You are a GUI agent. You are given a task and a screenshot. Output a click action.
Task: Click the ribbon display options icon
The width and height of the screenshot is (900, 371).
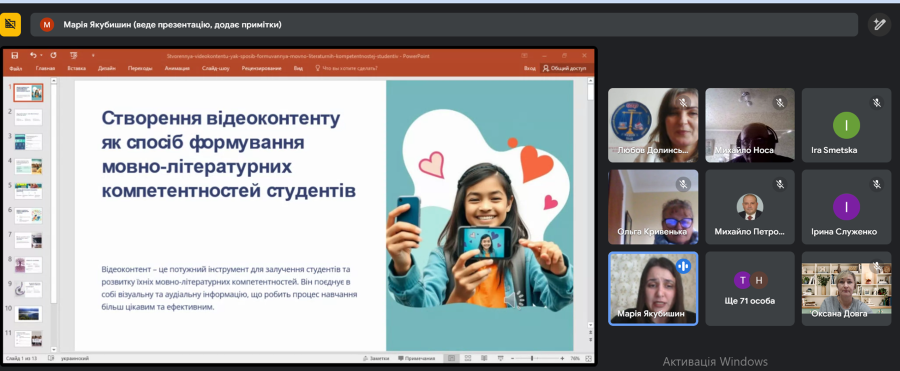524,56
